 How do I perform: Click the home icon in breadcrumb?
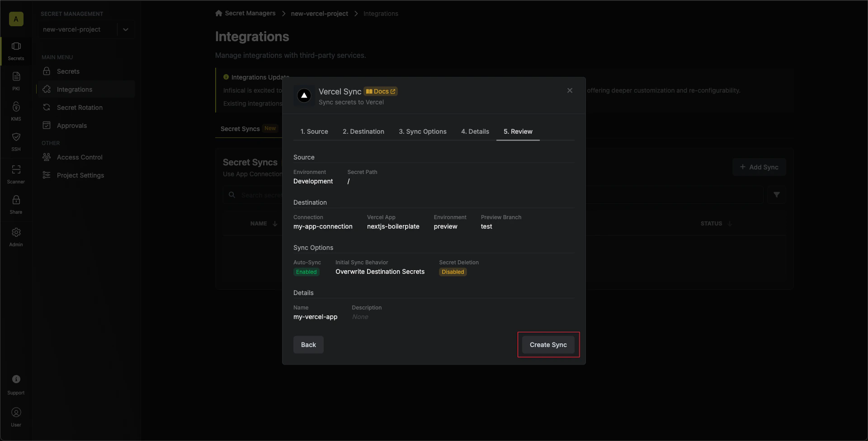click(x=219, y=13)
